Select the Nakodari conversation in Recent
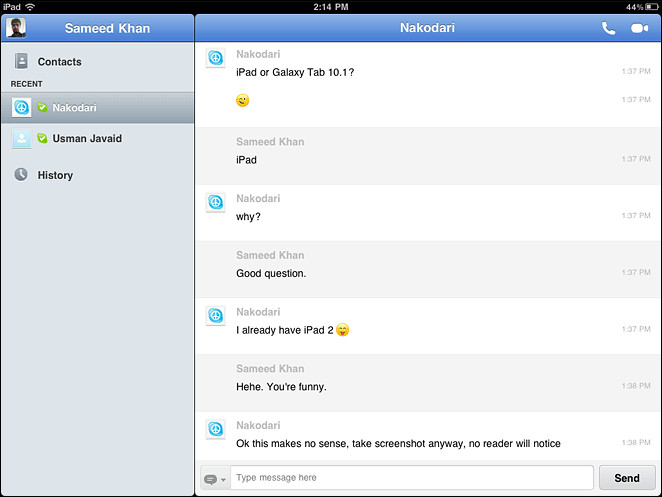Viewport: 662px width, 497px height. (x=98, y=108)
